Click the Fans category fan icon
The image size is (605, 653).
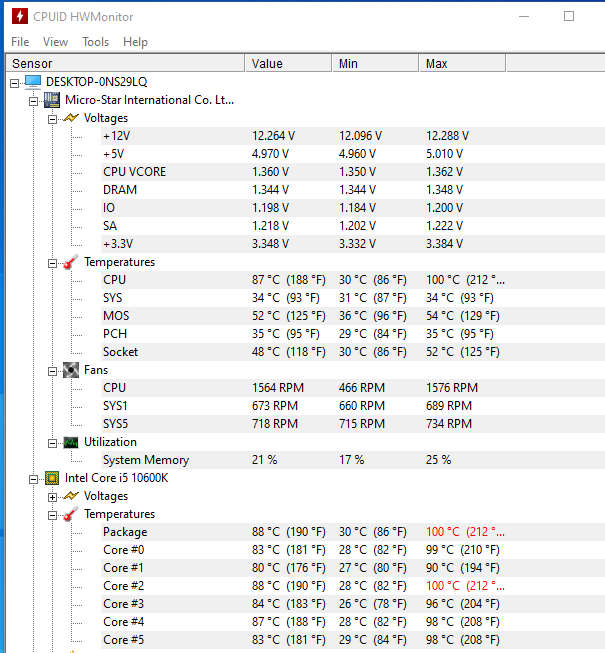click(71, 370)
